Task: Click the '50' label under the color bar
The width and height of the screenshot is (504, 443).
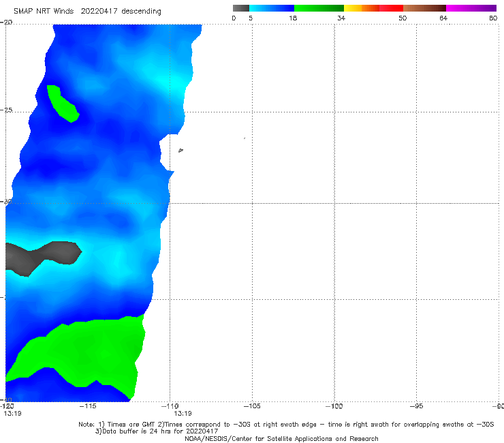Action: click(x=403, y=18)
